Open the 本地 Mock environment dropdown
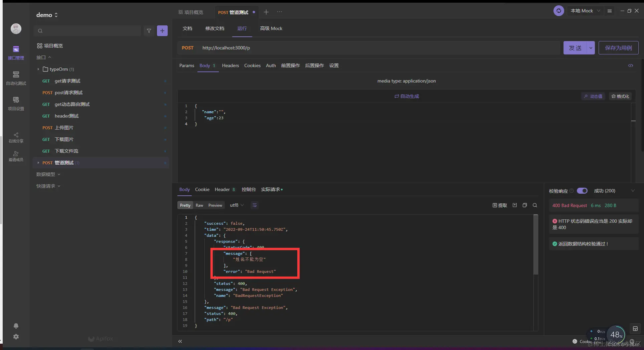 tap(585, 11)
